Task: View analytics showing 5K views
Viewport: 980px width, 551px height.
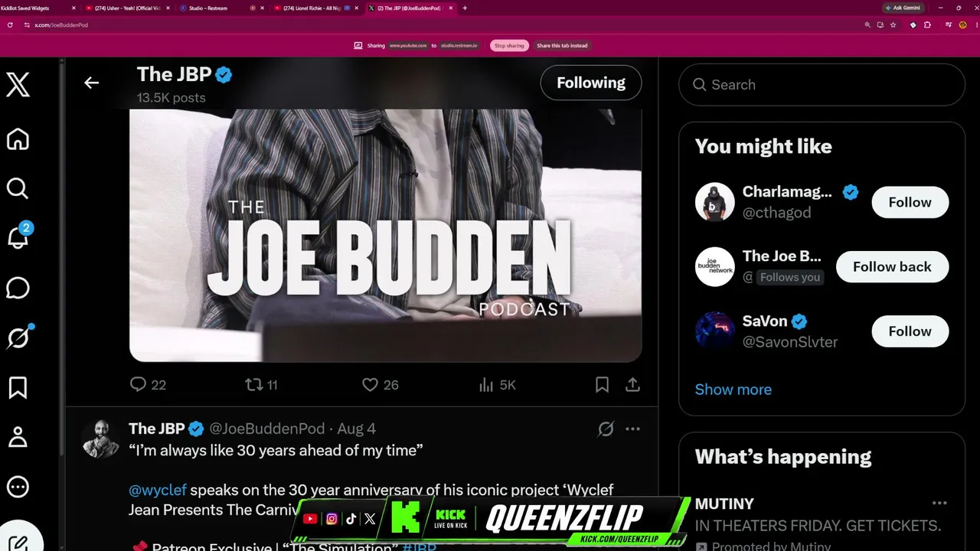Action: tap(497, 384)
